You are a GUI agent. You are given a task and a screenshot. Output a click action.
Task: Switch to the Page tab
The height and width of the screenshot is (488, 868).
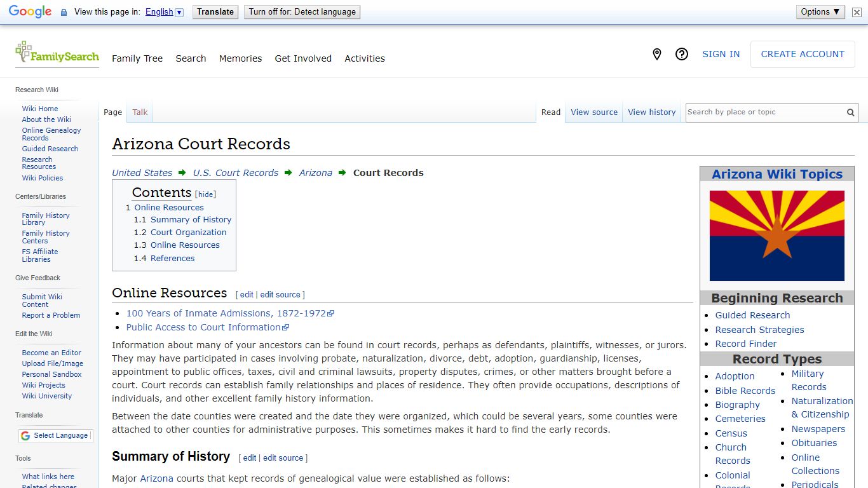(x=112, y=112)
